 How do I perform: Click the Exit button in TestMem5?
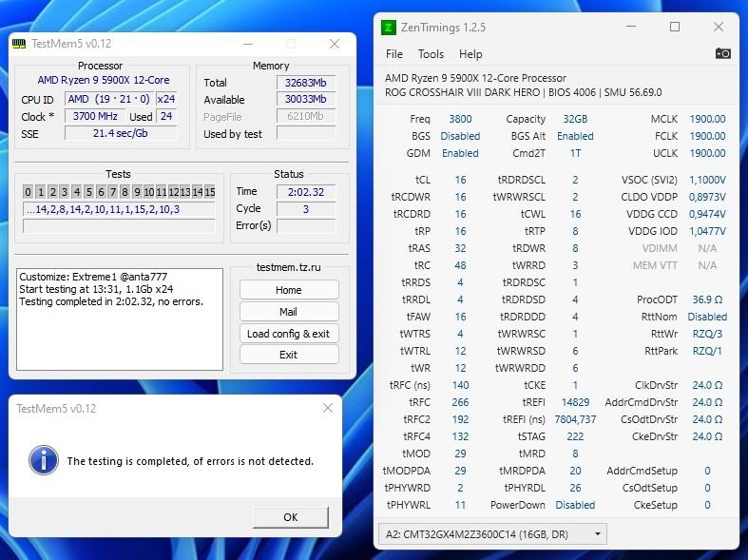[289, 355]
